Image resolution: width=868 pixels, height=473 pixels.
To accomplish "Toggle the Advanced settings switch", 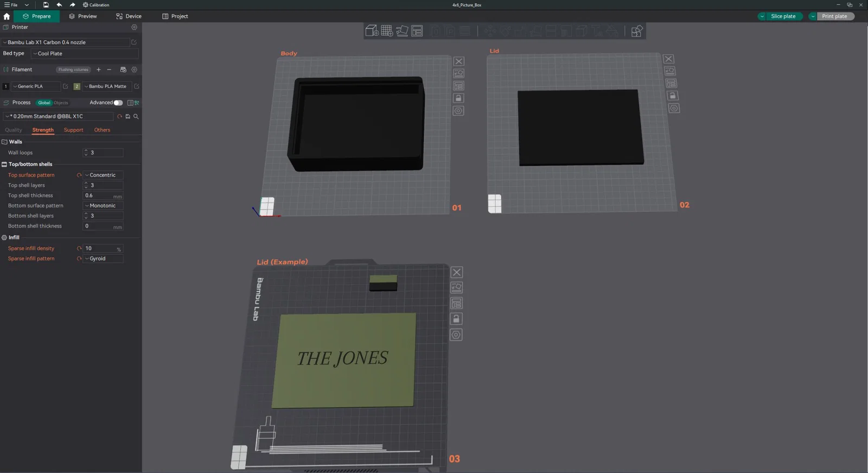I will click(118, 103).
